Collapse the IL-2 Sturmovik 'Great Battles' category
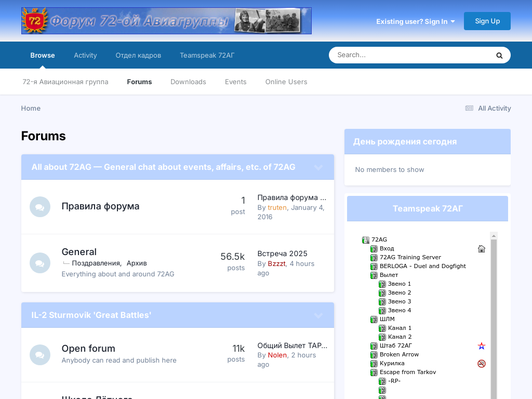The image size is (532, 399). coord(318,315)
